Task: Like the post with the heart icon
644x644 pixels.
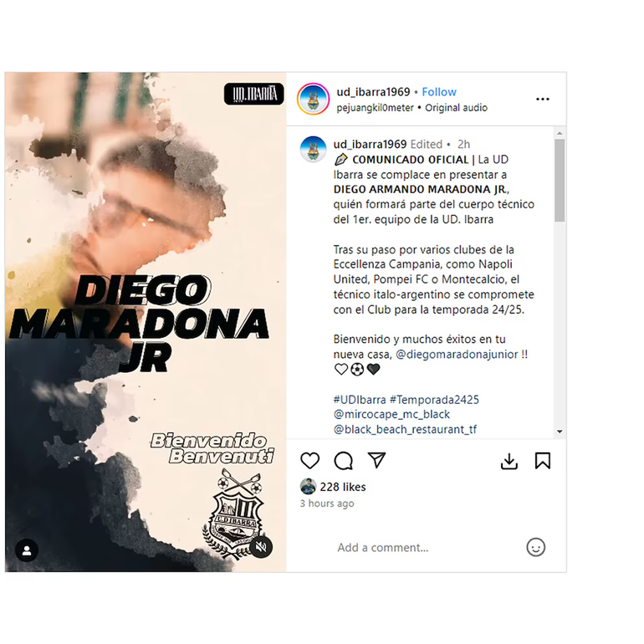Action: [x=309, y=460]
